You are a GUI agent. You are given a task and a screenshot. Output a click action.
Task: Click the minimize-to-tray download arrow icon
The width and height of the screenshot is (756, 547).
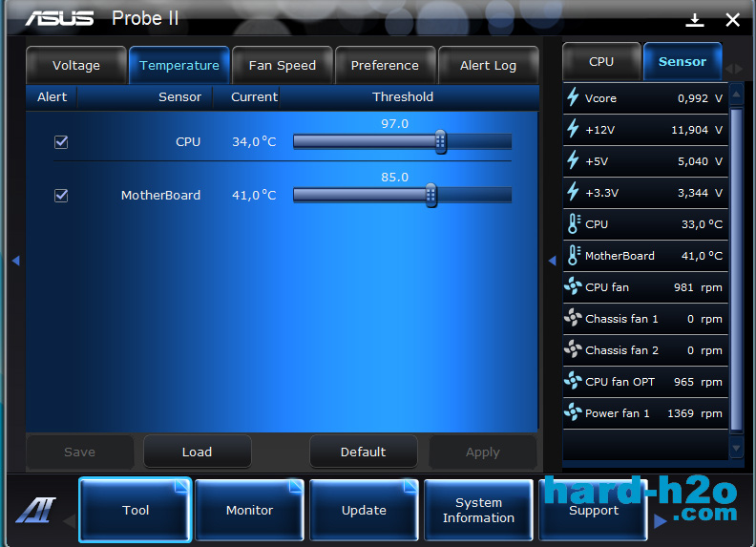(x=695, y=20)
